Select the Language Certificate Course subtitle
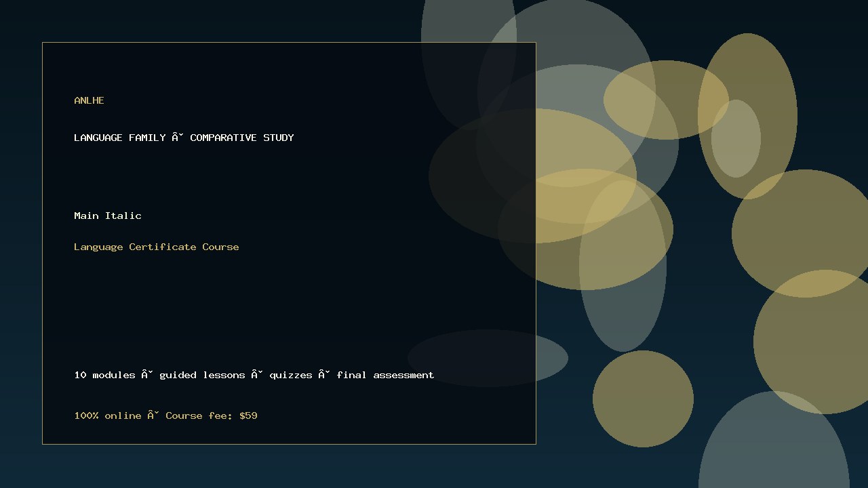Image resolution: width=868 pixels, height=488 pixels. tap(157, 247)
